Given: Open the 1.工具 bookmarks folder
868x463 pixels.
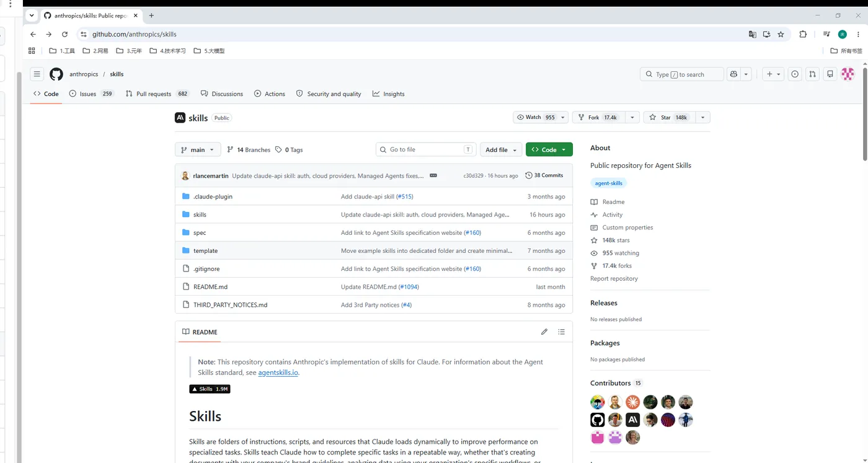Looking at the screenshot, I should coord(62,51).
